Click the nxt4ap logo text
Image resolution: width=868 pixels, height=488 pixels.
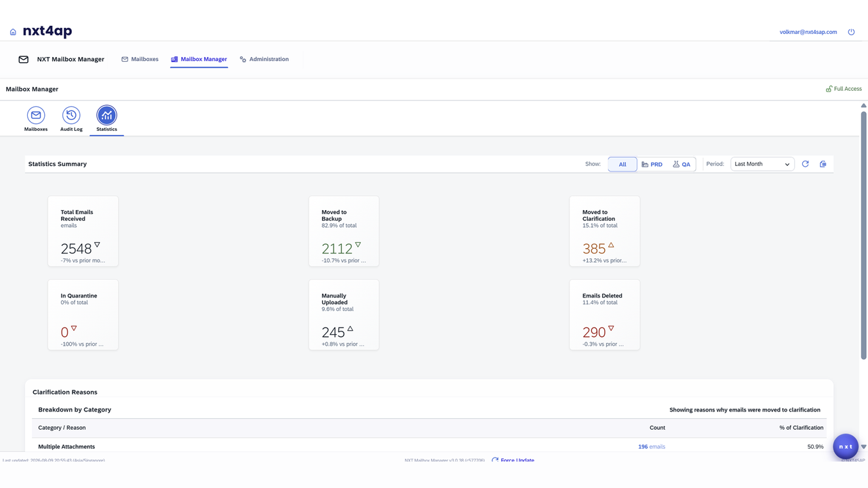click(x=47, y=31)
